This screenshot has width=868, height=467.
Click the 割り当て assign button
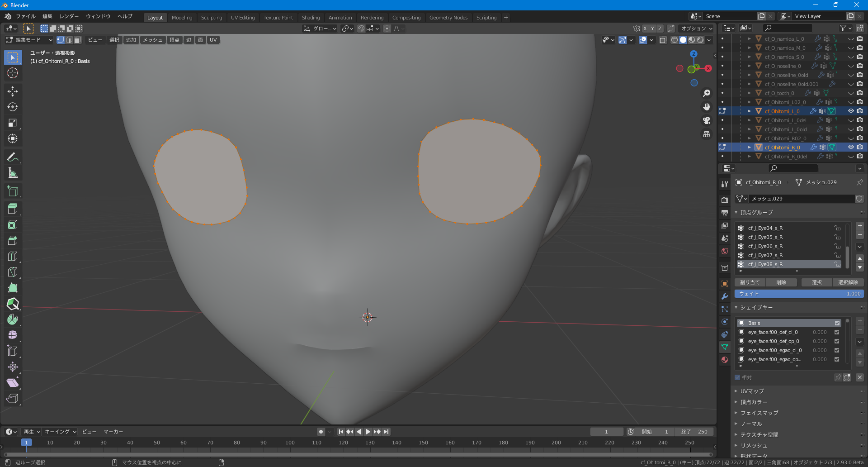point(750,282)
